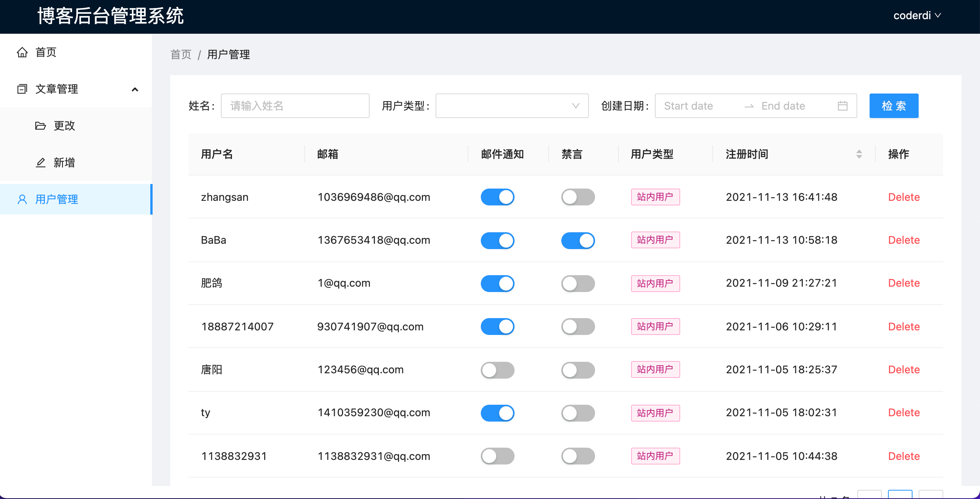Focus the 姓名 name input field
Image resolution: width=980 pixels, height=499 pixels.
[295, 106]
